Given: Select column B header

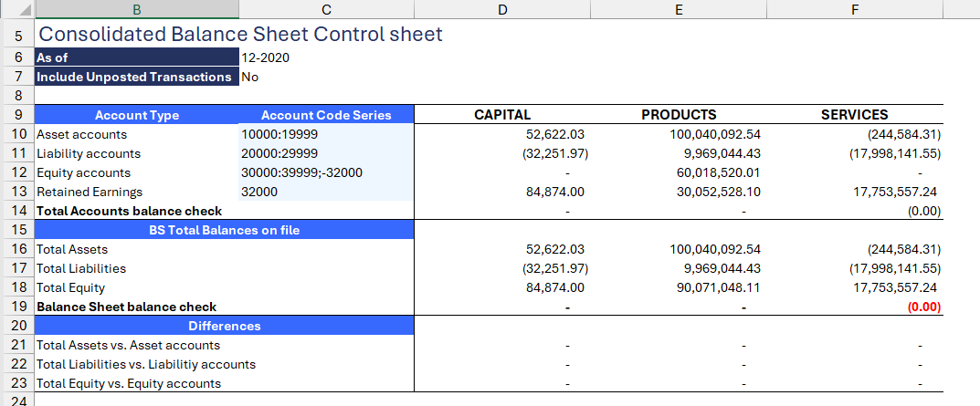Looking at the screenshot, I should point(136,9).
